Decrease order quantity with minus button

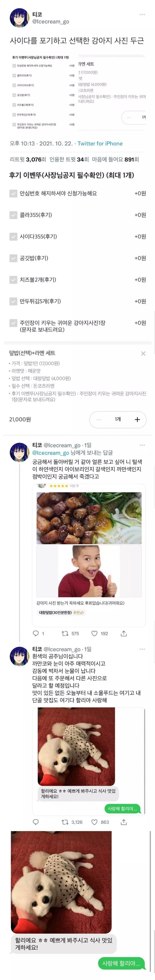click(x=99, y=420)
